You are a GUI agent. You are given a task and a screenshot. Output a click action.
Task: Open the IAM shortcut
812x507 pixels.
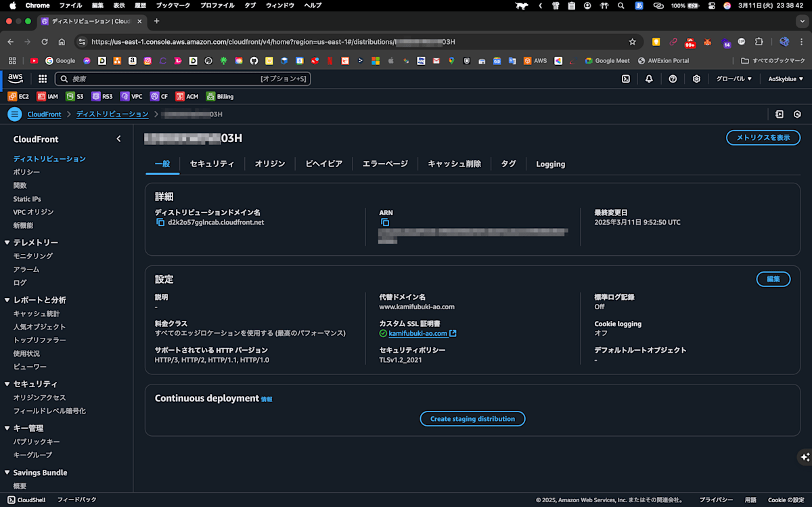pyautogui.click(x=47, y=97)
